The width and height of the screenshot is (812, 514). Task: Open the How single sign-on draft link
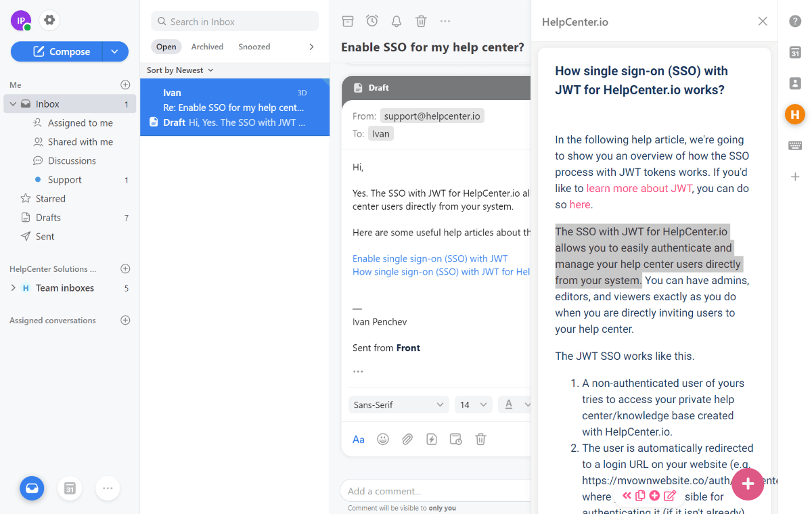pos(441,272)
